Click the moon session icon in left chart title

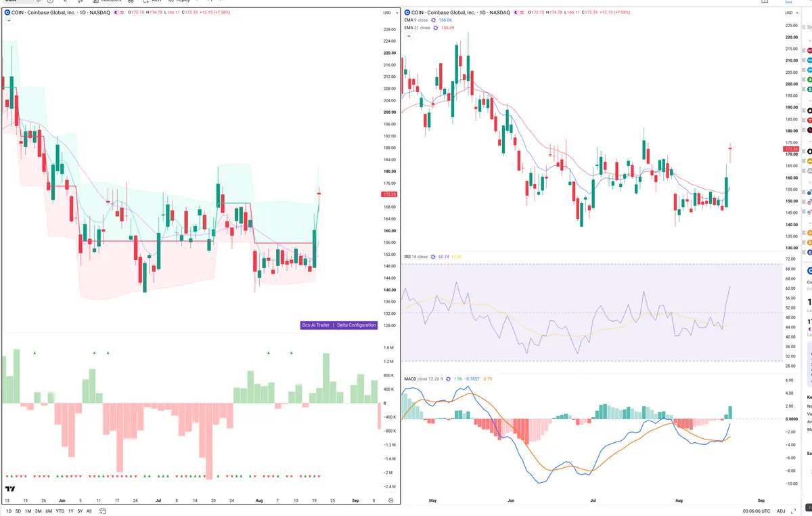pos(116,12)
